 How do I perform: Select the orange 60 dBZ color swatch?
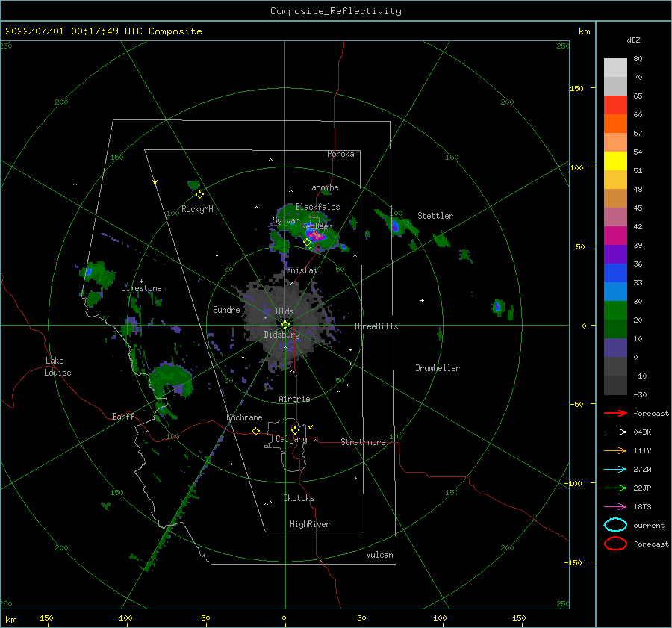615,124
